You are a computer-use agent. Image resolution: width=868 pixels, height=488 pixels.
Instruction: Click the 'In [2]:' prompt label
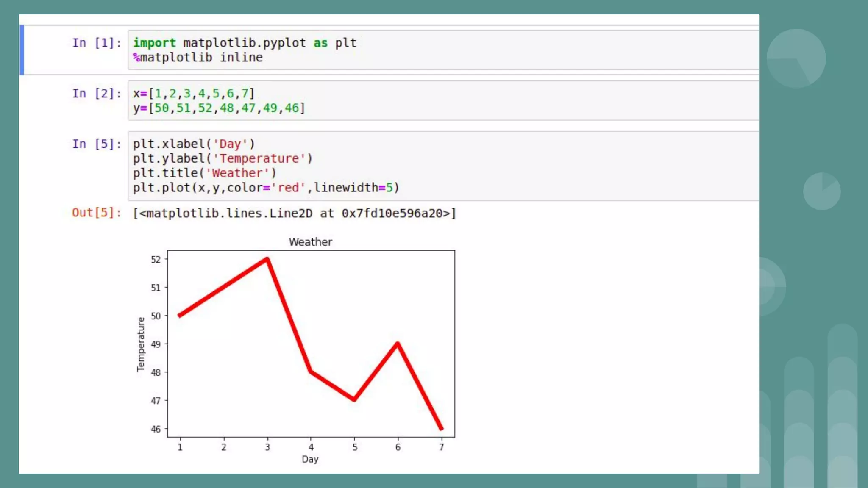97,93
